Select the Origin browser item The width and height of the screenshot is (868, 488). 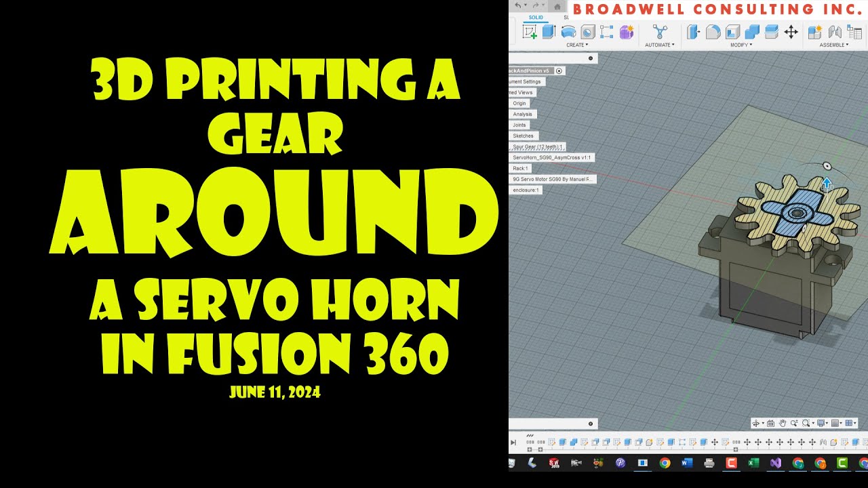pos(519,103)
